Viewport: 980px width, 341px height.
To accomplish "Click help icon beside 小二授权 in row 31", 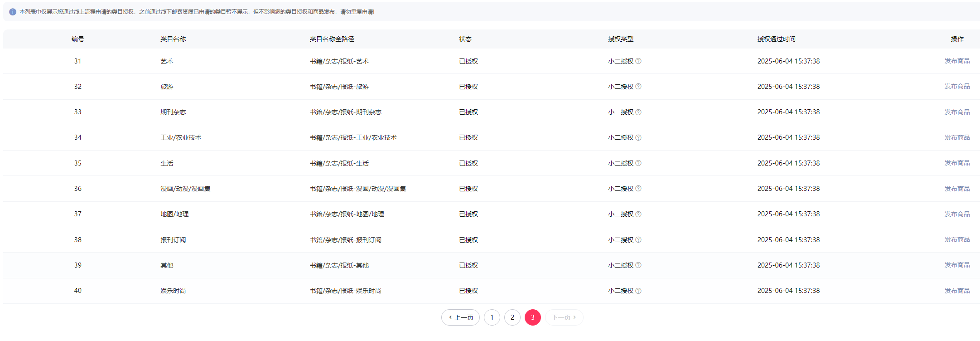I will click(638, 61).
